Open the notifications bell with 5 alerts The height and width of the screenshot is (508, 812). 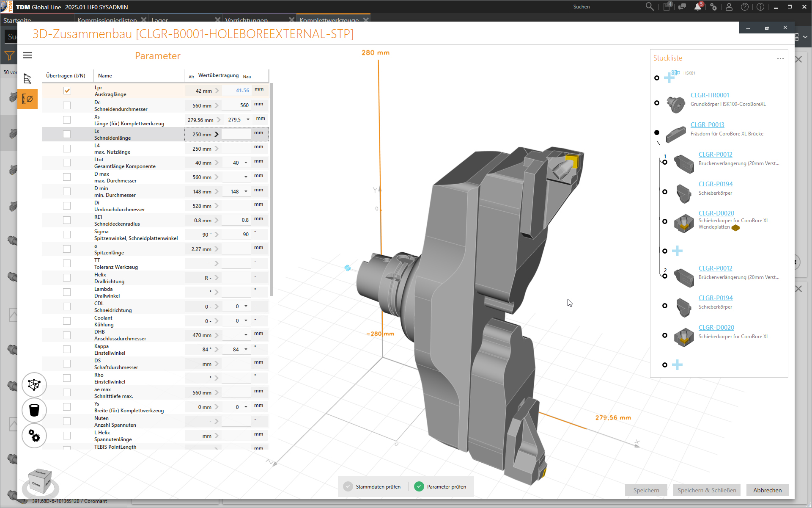point(698,7)
